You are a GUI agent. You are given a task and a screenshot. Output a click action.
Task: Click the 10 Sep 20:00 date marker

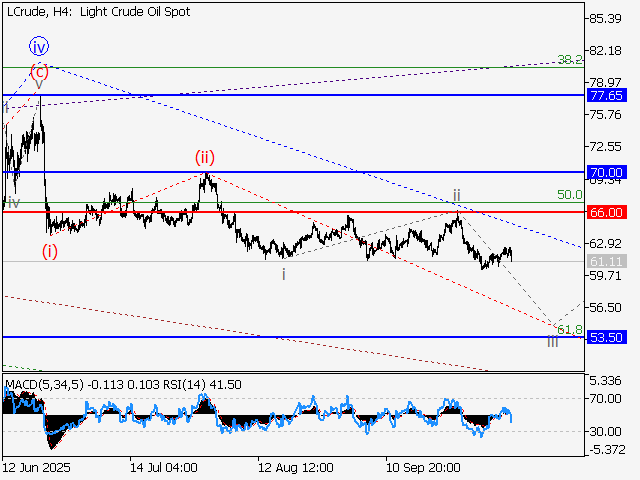[x=424, y=467]
